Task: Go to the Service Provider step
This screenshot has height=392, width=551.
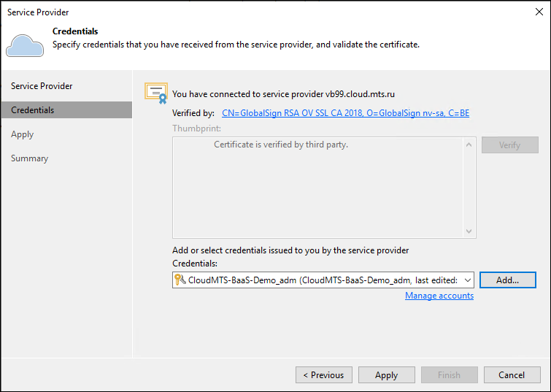Action: coord(42,86)
